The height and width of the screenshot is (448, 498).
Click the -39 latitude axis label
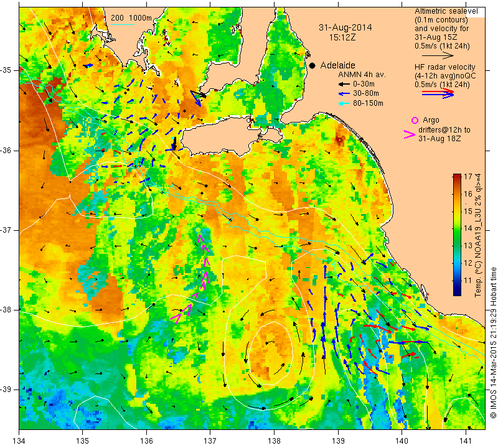(x=6, y=390)
